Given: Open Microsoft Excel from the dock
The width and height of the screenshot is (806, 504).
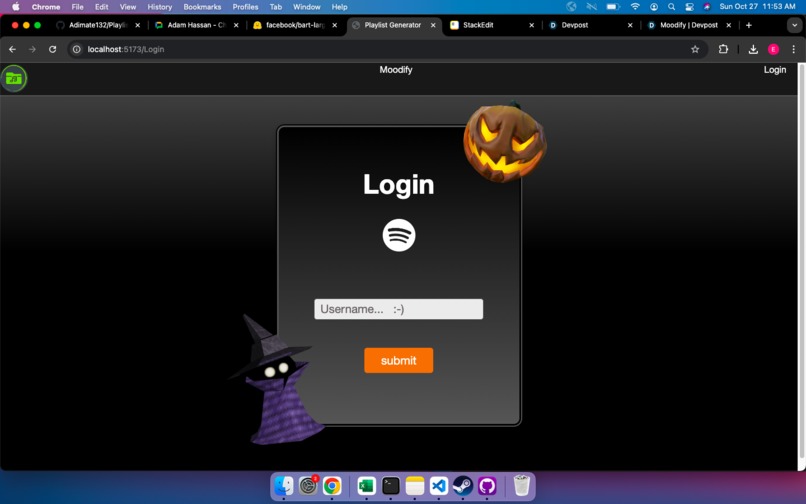Looking at the screenshot, I should (367, 485).
